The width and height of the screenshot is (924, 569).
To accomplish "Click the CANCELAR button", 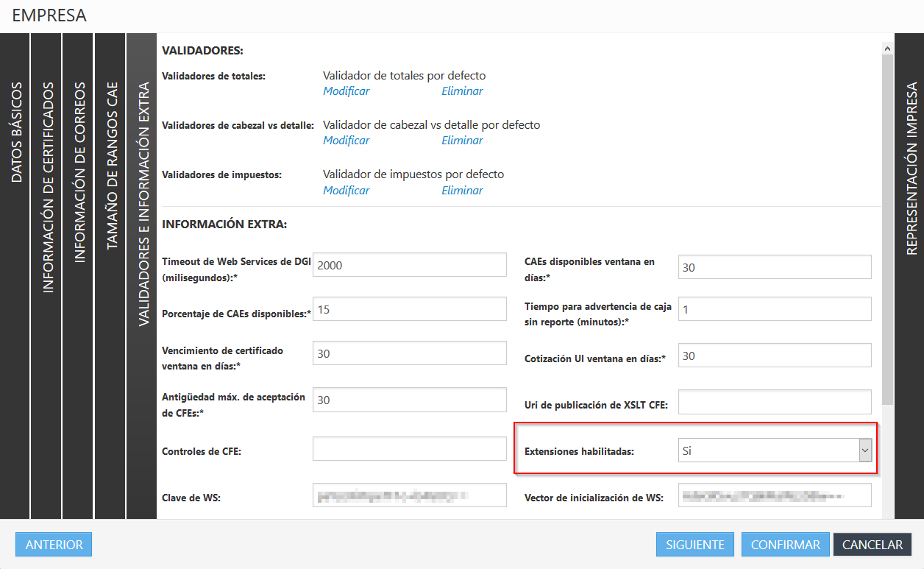I will click(x=872, y=544).
